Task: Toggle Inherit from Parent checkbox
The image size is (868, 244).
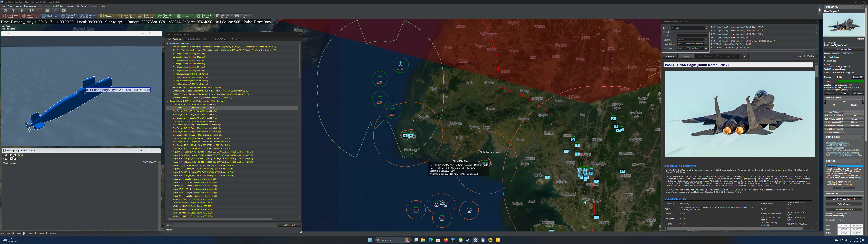Action: 827,220
